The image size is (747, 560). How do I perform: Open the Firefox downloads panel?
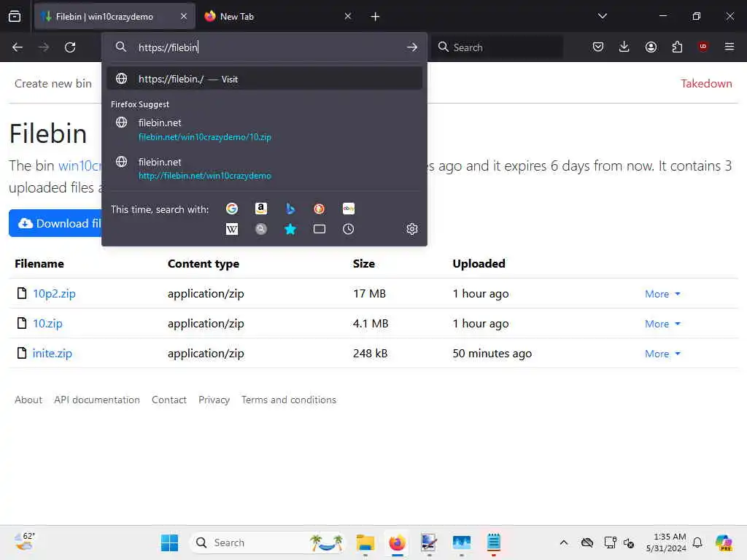click(x=624, y=47)
